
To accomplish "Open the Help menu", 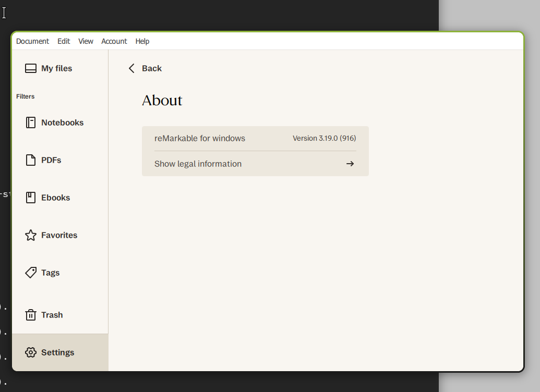I will 142,41.
